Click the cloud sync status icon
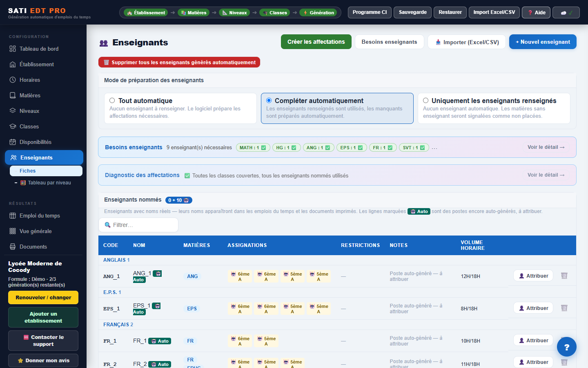The height and width of the screenshot is (368, 588). click(566, 12)
